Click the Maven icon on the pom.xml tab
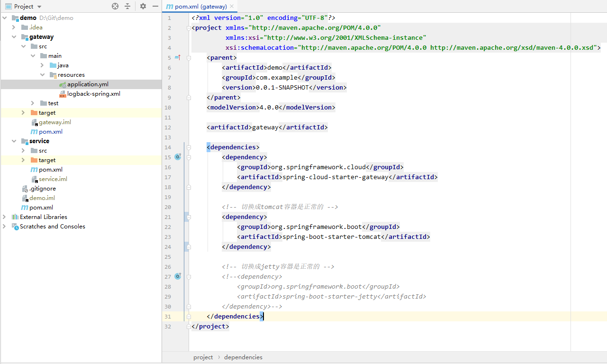 tap(169, 7)
